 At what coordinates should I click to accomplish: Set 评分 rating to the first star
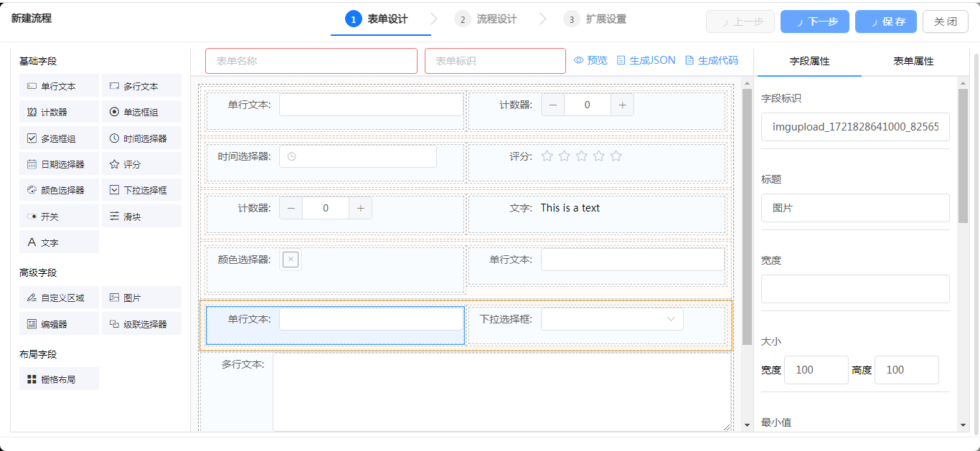point(547,156)
